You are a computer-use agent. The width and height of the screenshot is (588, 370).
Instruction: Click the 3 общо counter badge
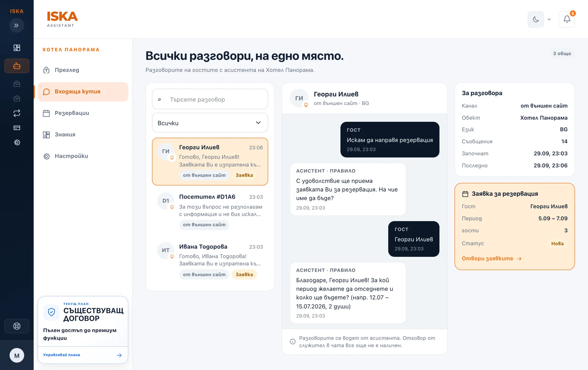(x=562, y=54)
